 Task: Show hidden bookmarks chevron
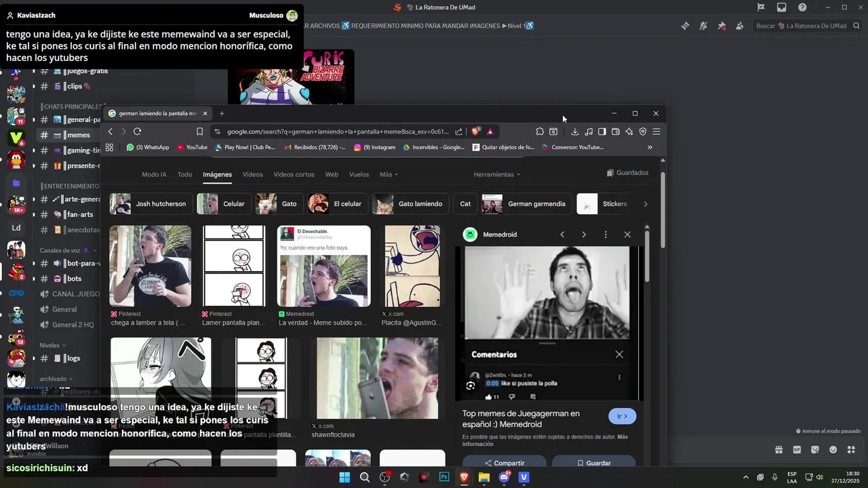[x=650, y=147]
